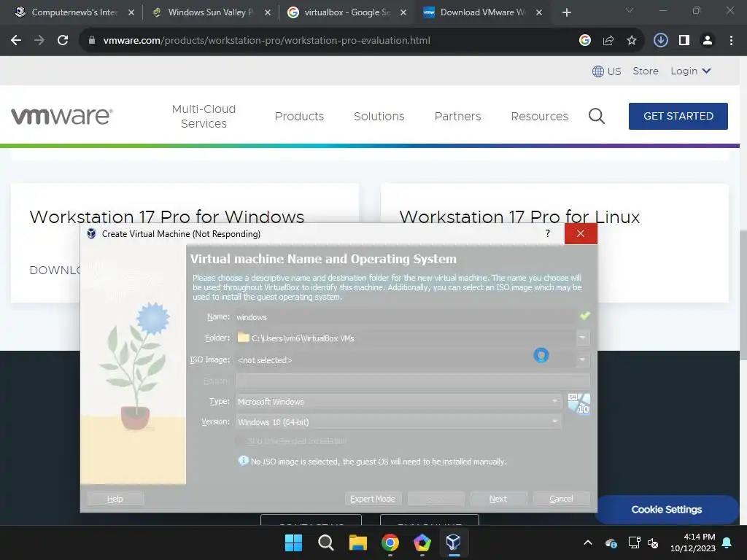Open VMware site search magnifier
The image size is (747, 560).
click(597, 116)
